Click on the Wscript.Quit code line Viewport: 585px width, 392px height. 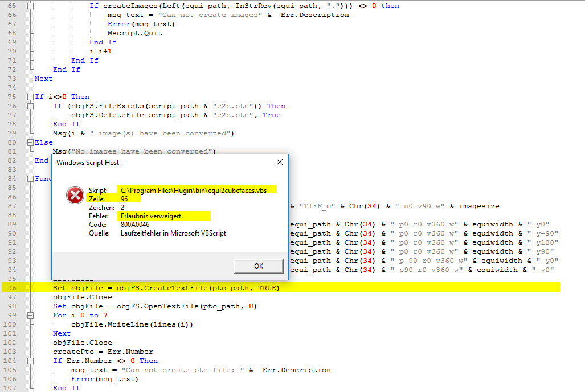pos(134,33)
